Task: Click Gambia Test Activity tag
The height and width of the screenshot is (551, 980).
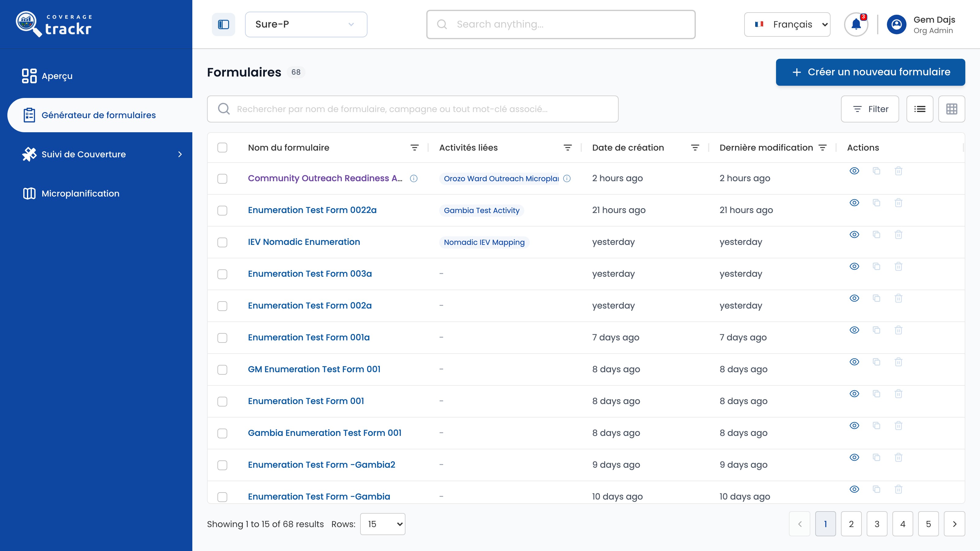Action: 482,211
